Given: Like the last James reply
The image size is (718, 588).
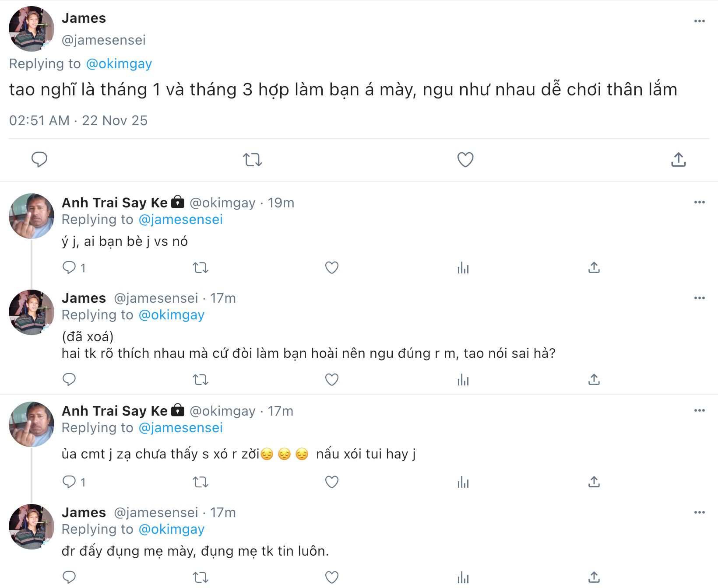Looking at the screenshot, I should click(332, 577).
